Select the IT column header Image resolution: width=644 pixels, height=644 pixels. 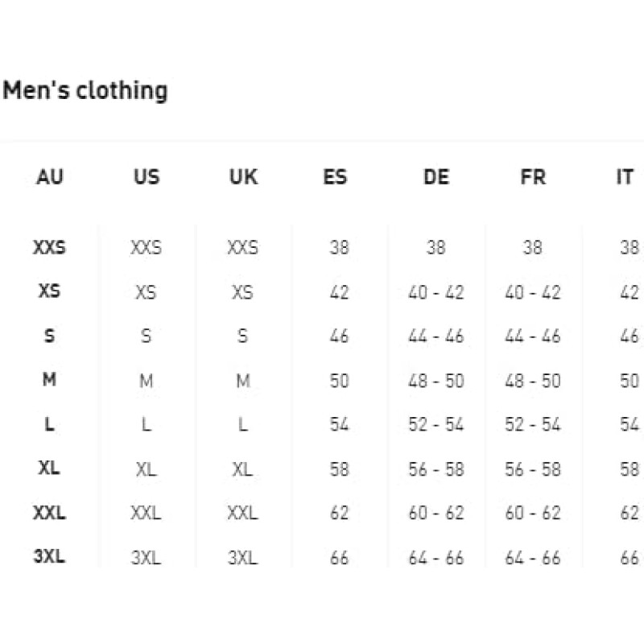point(625,177)
